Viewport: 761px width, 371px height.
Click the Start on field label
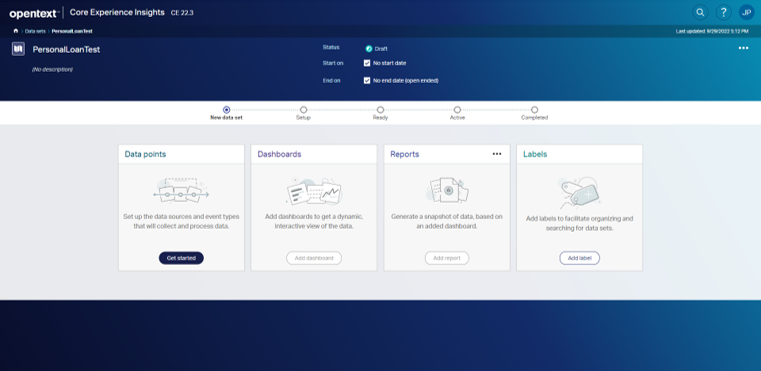coord(332,63)
